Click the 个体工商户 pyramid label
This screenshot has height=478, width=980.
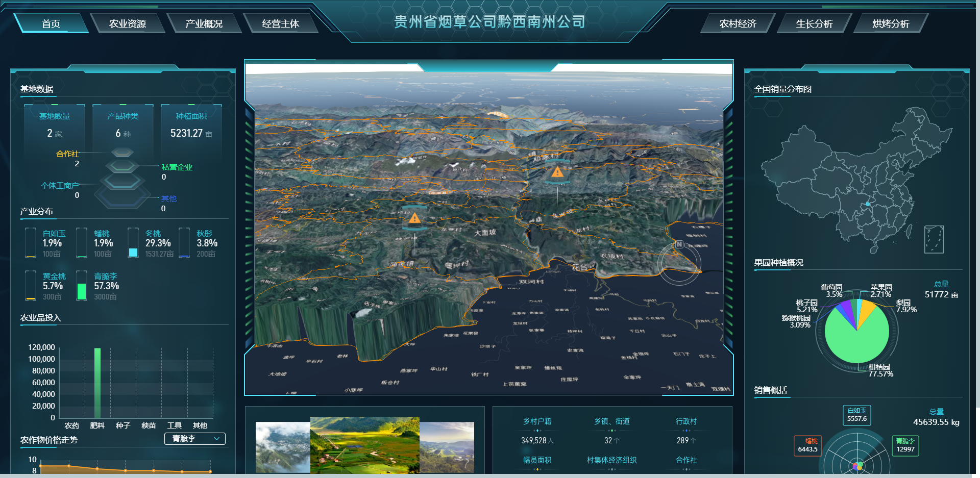(x=60, y=185)
